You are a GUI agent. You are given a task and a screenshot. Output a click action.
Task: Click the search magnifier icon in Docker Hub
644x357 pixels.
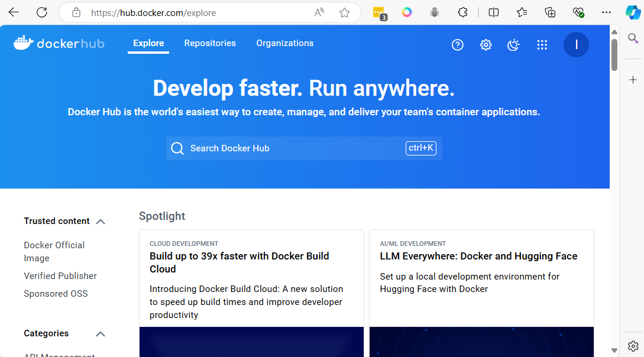[x=177, y=148]
